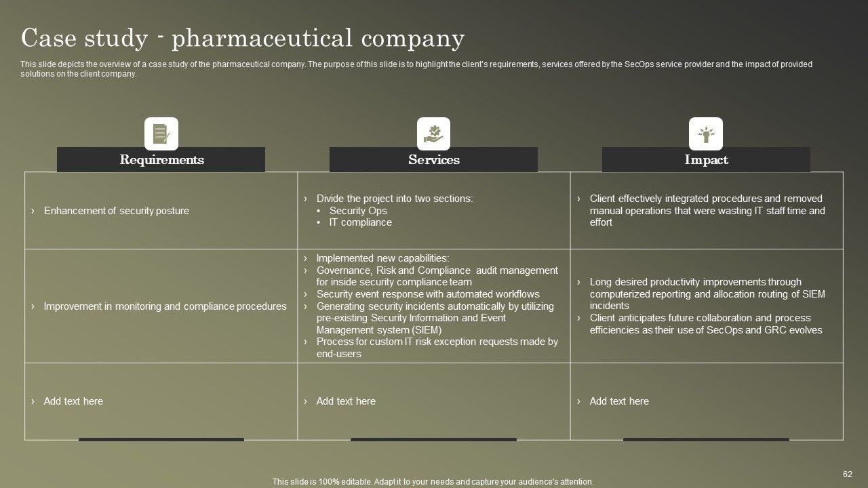Select the hand-with-gear icon above Services
Viewport: 868px width, 488px height.
click(x=433, y=134)
